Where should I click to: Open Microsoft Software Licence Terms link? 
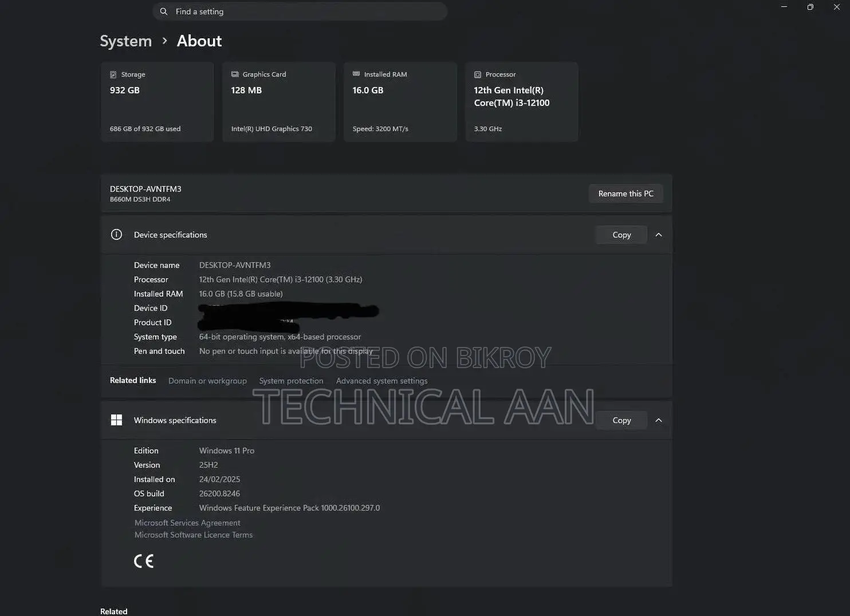(x=194, y=535)
